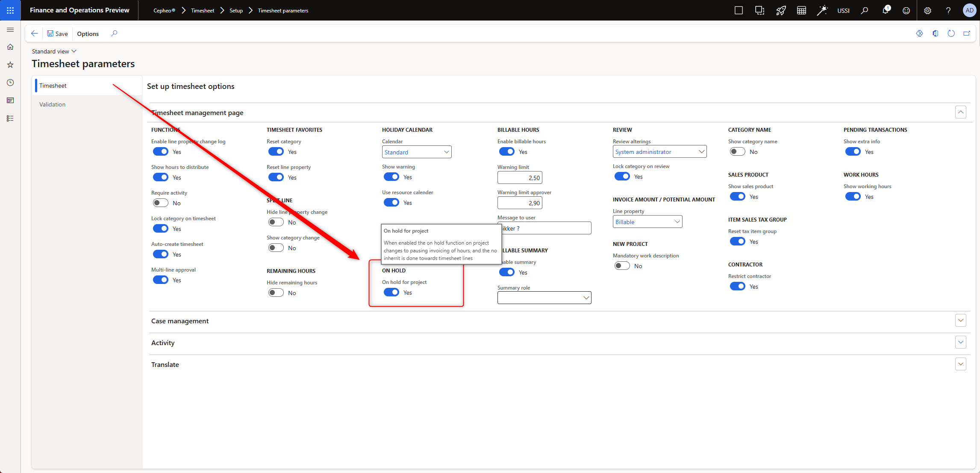Click the feedback smiley icon
This screenshot has height=473, width=980.
[x=906, y=11]
